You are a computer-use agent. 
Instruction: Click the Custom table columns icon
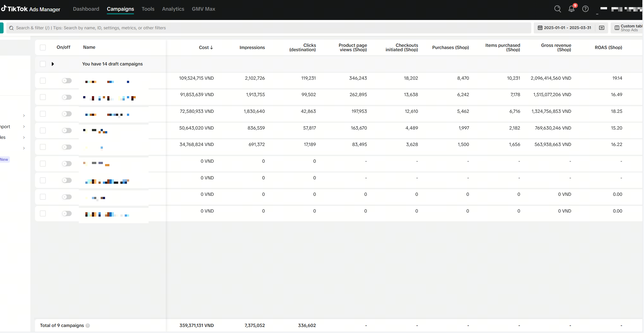[617, 28]
